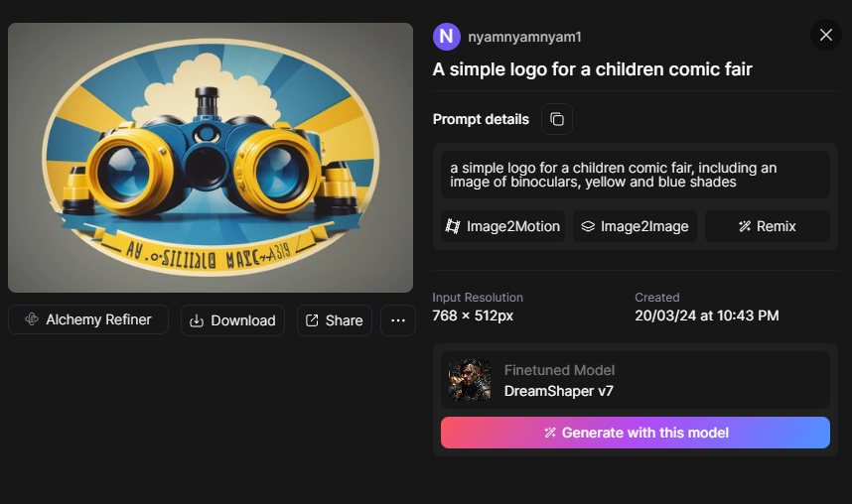852x504 pixels.
Task: Click the Alchemy Refiner icon
Action: point(32,319)
